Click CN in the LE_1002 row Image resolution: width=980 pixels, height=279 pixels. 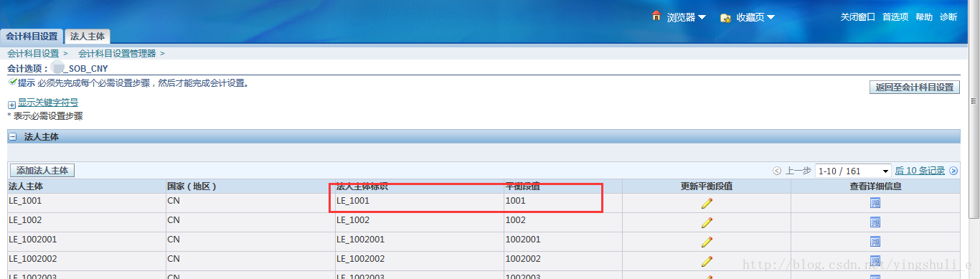(174, 220)
